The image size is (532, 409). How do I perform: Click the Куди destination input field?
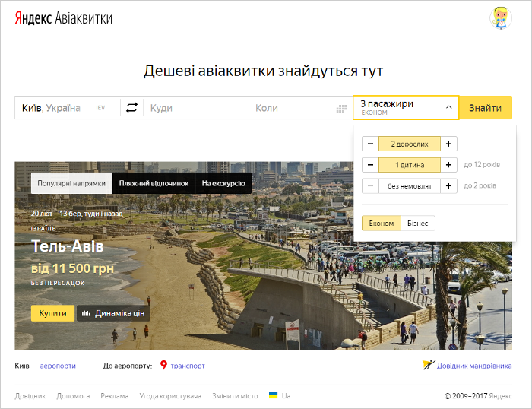pos(196,108)
